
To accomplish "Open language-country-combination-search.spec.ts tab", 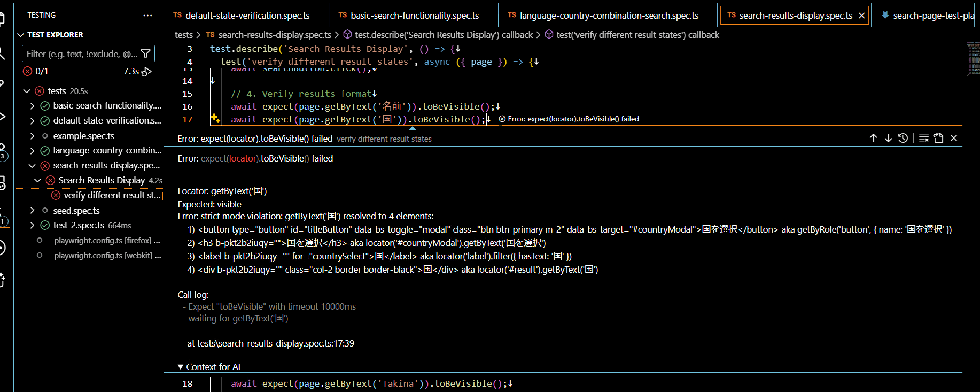I will [609, 16].
